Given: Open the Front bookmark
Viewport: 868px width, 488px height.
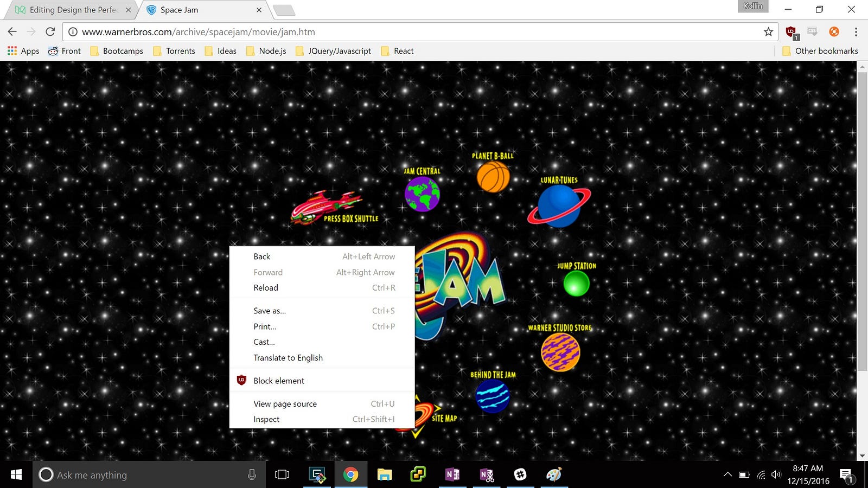Looking at the screenshot, I should pyautogui.click(x=65, y=51).
